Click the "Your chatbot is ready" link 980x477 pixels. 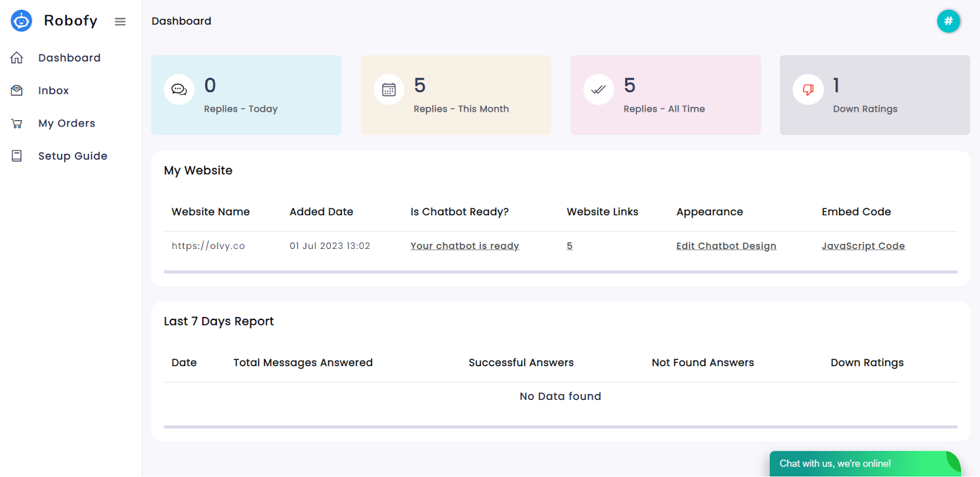click(x=465, y=246)
